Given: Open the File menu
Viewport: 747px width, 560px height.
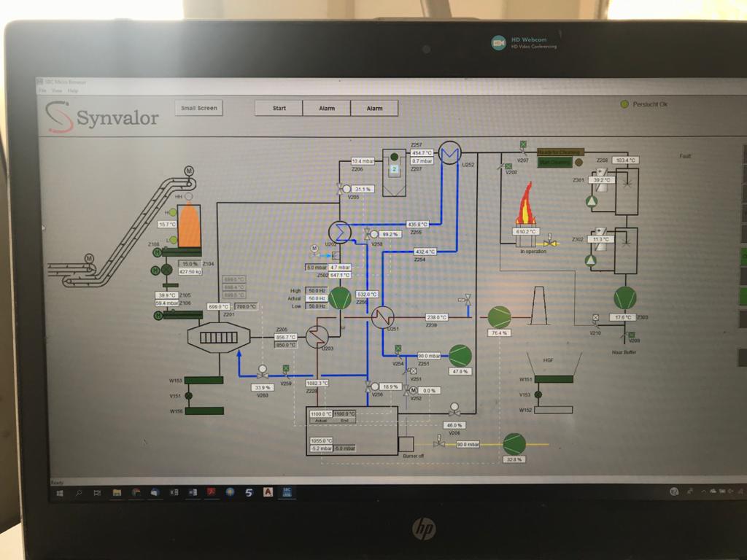Looking at the screenshot, I should click(x=42, y=90).
